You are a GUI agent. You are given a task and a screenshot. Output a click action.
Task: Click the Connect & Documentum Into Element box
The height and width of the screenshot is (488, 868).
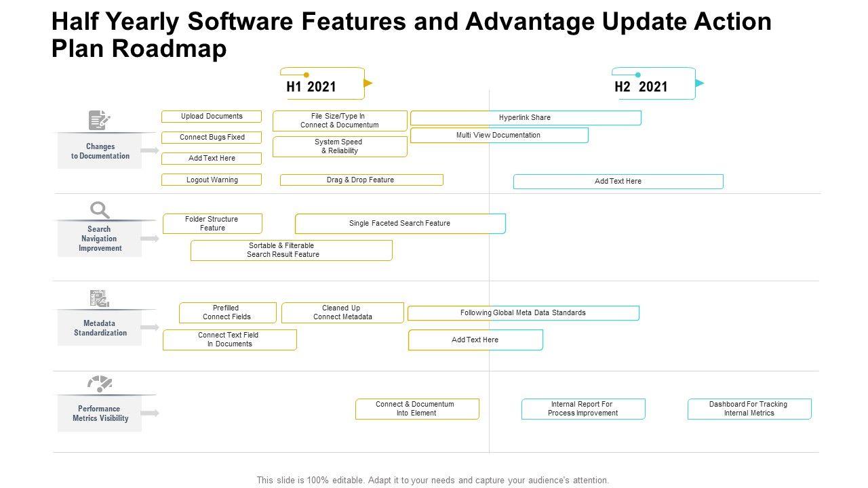click(417, 409)
